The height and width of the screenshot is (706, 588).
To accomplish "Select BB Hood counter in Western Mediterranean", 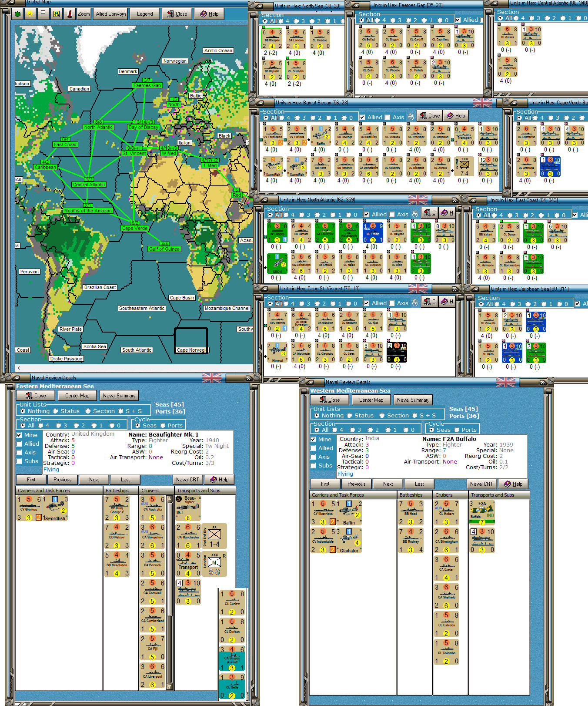I will click(411, 513).
